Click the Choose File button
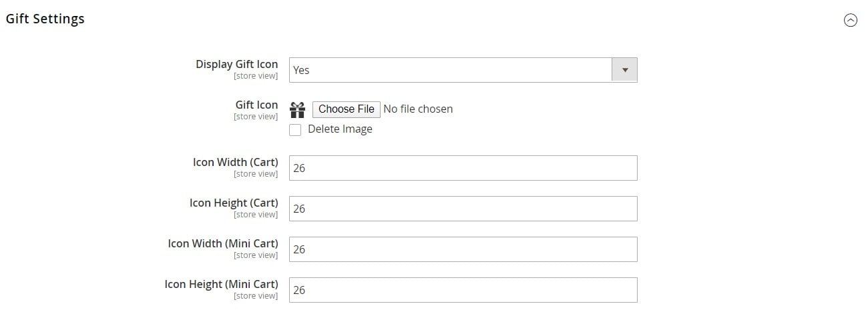868x314 pixels. coord(346,109)
